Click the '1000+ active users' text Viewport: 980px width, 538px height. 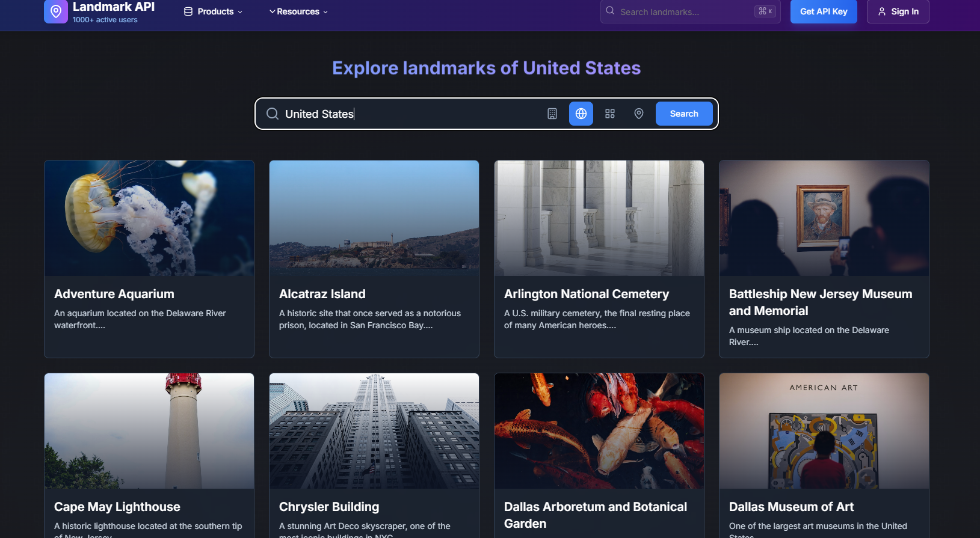105,20
